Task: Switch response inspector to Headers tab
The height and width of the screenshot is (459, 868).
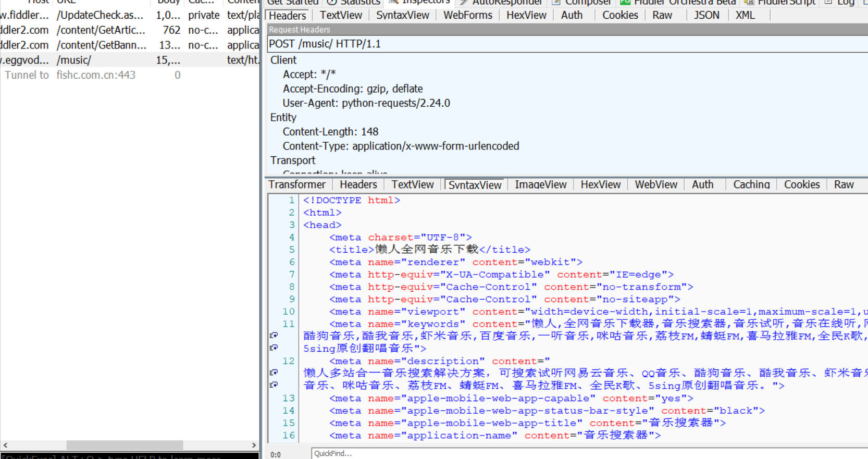Action: point(358,184)
